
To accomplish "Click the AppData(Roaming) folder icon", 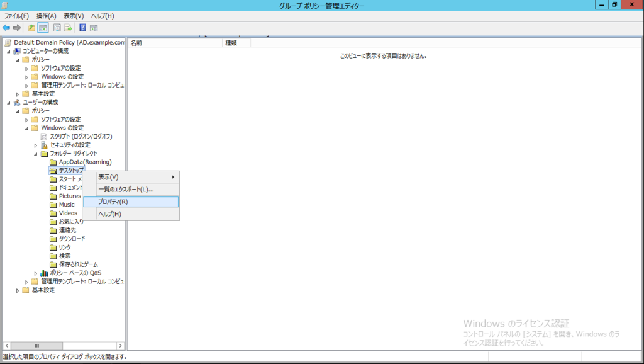I will [53, 162].
